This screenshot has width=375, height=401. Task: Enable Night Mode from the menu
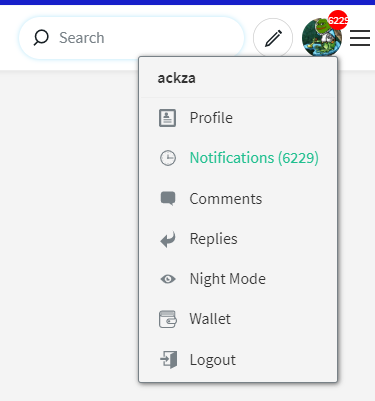238,279
